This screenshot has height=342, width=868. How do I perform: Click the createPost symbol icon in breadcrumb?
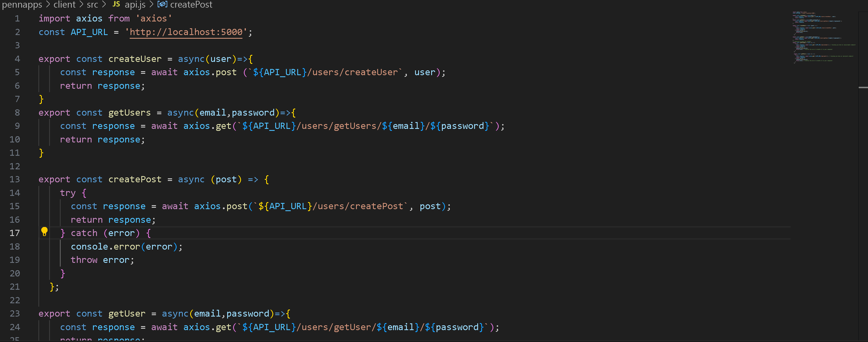pos(162,4)
